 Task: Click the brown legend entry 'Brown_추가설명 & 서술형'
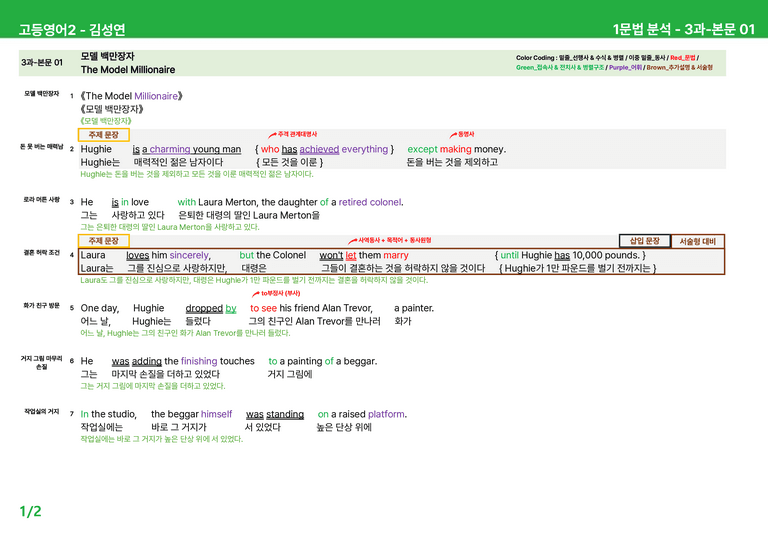point(679,68)
